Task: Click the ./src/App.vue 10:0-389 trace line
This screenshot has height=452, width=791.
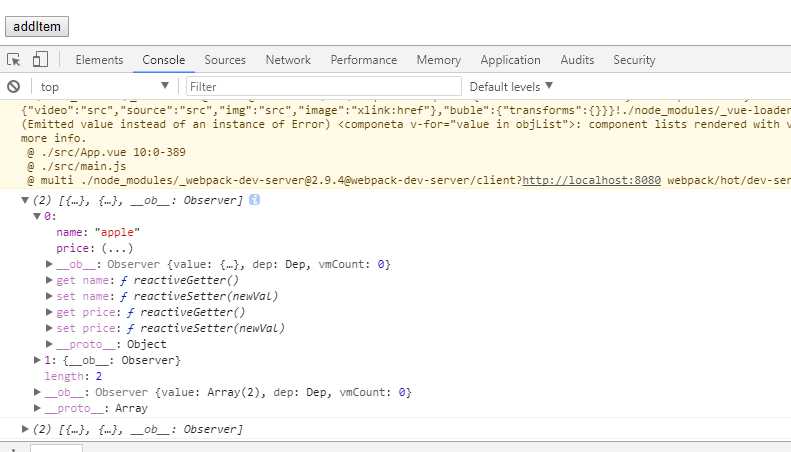Action: pyautogui.click(x=106, y=152)
